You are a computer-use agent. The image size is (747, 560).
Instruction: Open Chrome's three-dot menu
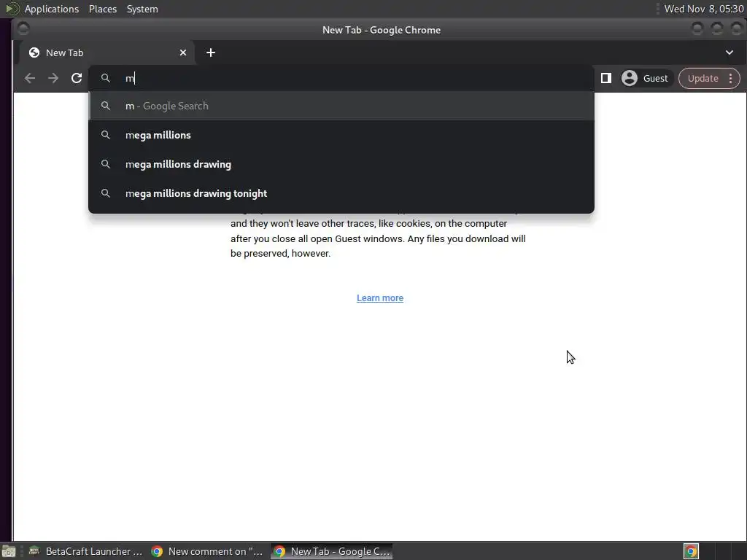click(x=731, y=78)
